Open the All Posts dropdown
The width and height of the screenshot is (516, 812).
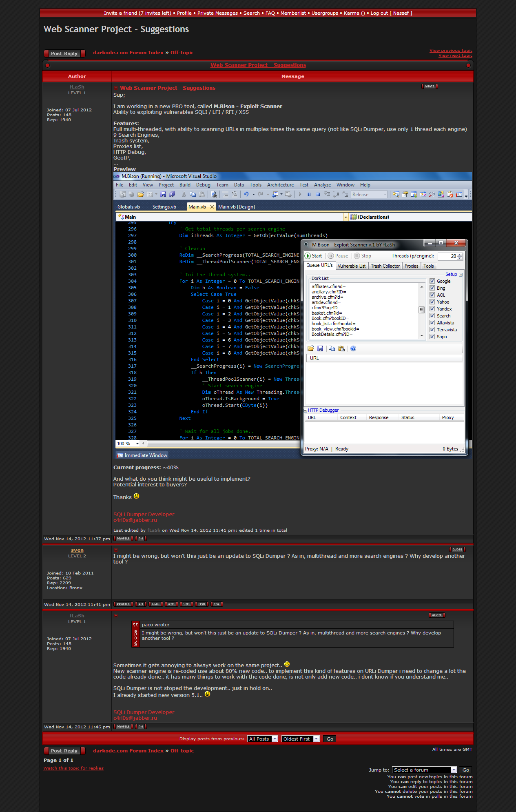pos(263,739)
